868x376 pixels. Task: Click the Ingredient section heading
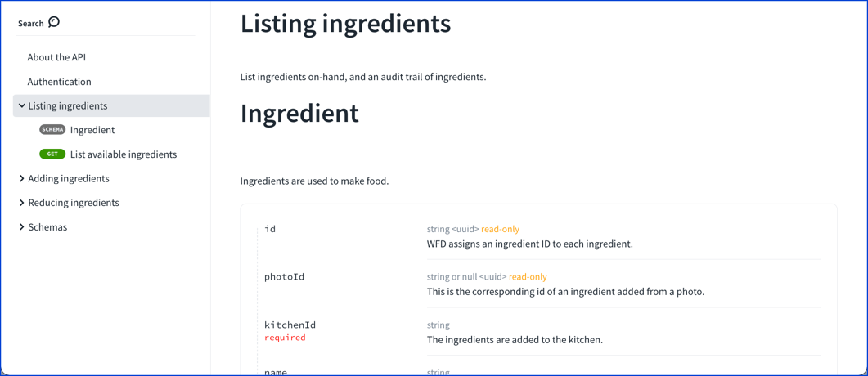(299, 113)
